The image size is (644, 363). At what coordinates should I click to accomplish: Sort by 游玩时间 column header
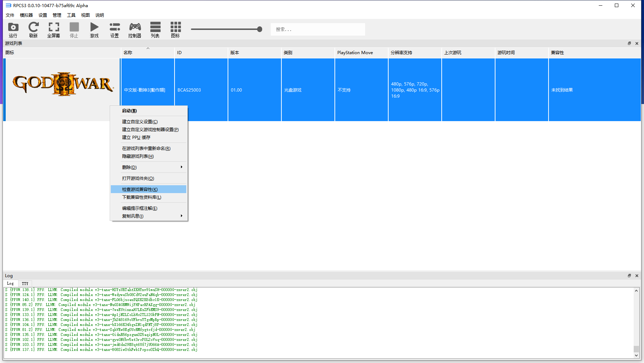pos(522,53)
